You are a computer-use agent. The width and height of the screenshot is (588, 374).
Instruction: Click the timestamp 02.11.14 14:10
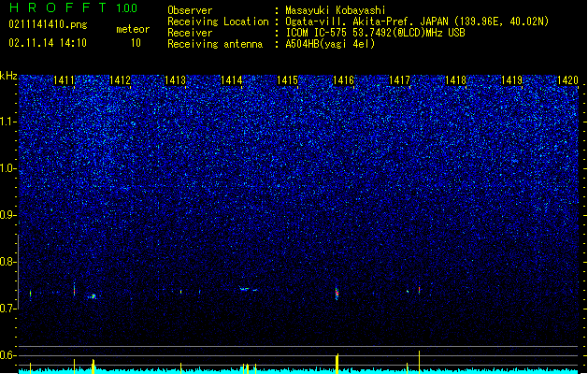[48, 43]
